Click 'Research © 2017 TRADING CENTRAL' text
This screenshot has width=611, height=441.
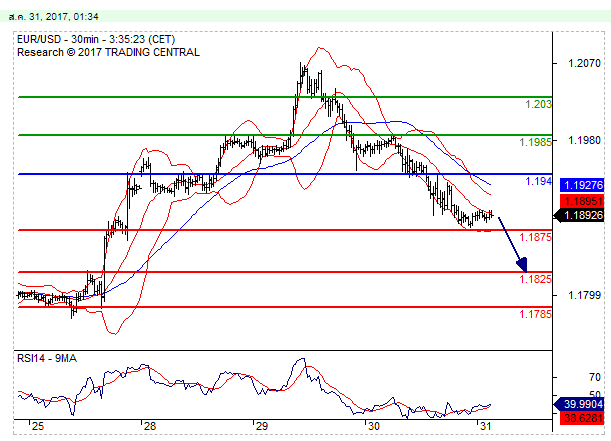click(x=108, y=52)
